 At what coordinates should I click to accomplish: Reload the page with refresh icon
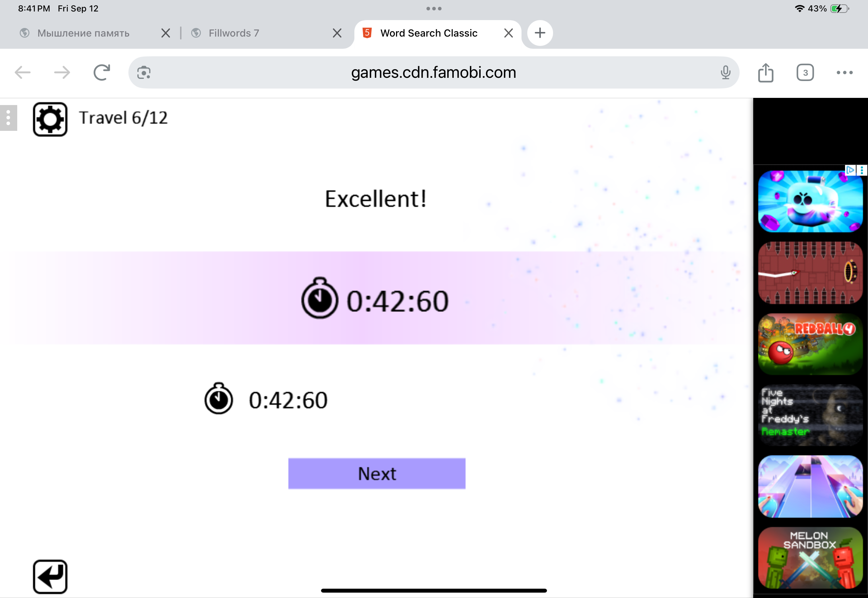(102, 72)
